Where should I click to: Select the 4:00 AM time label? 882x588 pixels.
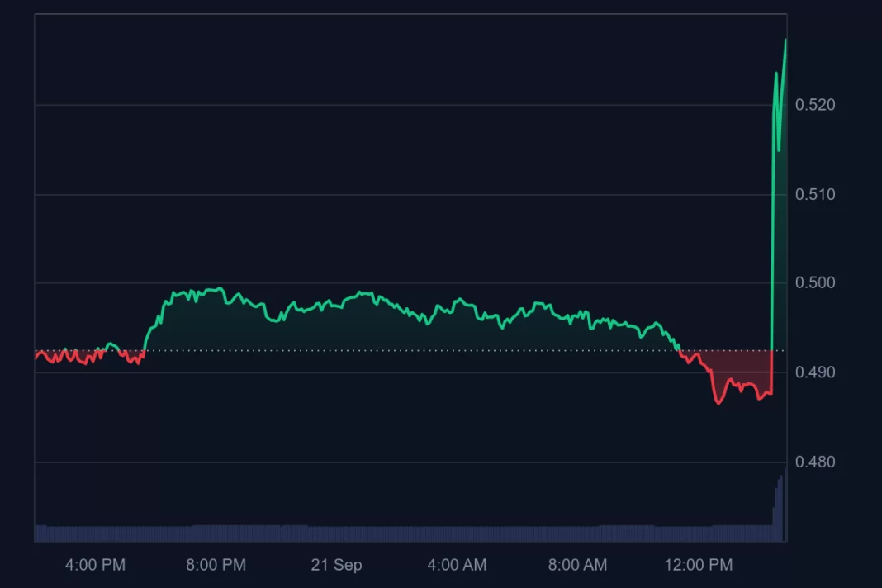click(x=457, y=564)
